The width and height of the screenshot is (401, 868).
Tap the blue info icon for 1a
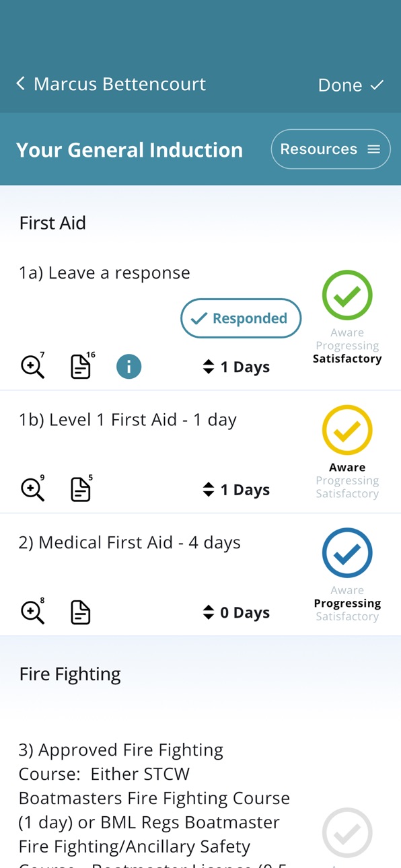[x=129, y=367]
